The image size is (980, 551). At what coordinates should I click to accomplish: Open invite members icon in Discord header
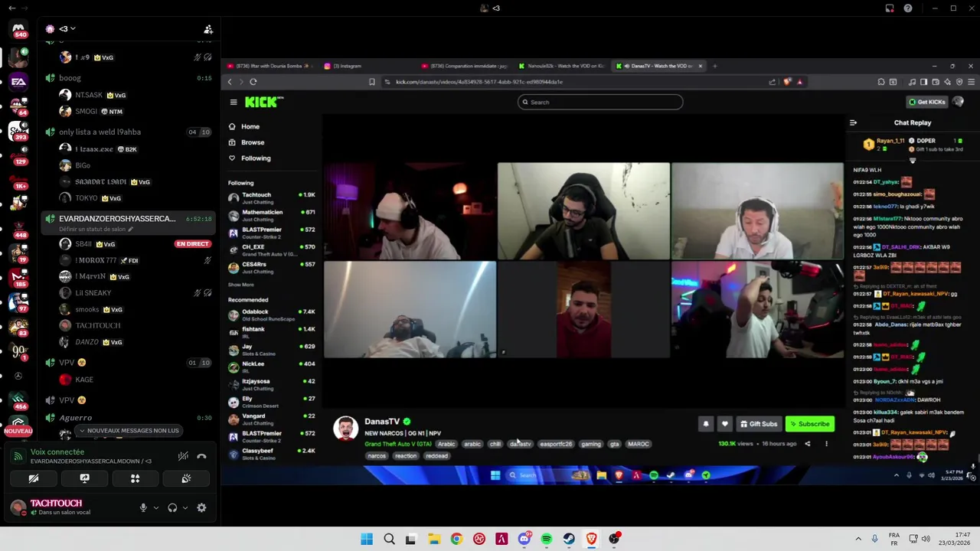208,29
